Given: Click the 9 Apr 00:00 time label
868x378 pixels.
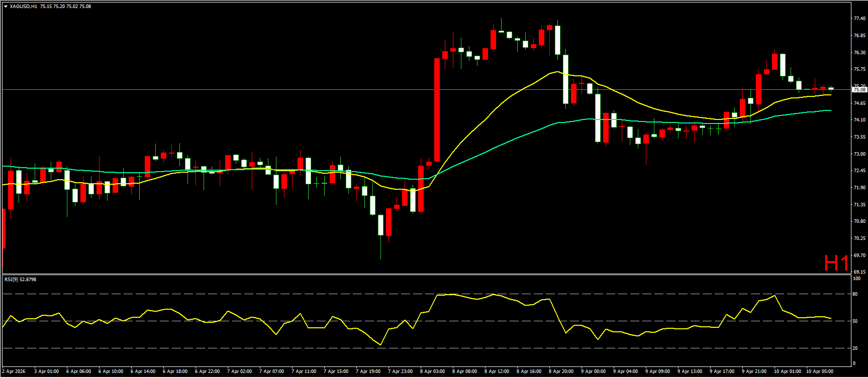Looking at the screenshot, I should [x=593, y=371].
